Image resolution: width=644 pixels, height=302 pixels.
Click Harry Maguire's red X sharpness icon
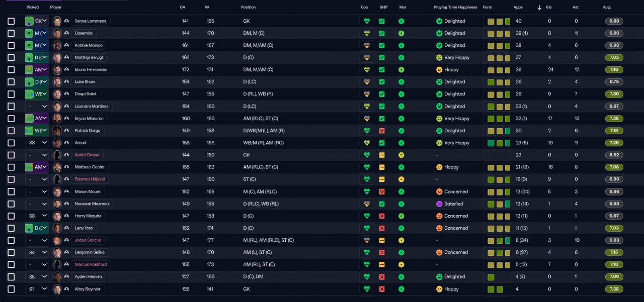382,216
